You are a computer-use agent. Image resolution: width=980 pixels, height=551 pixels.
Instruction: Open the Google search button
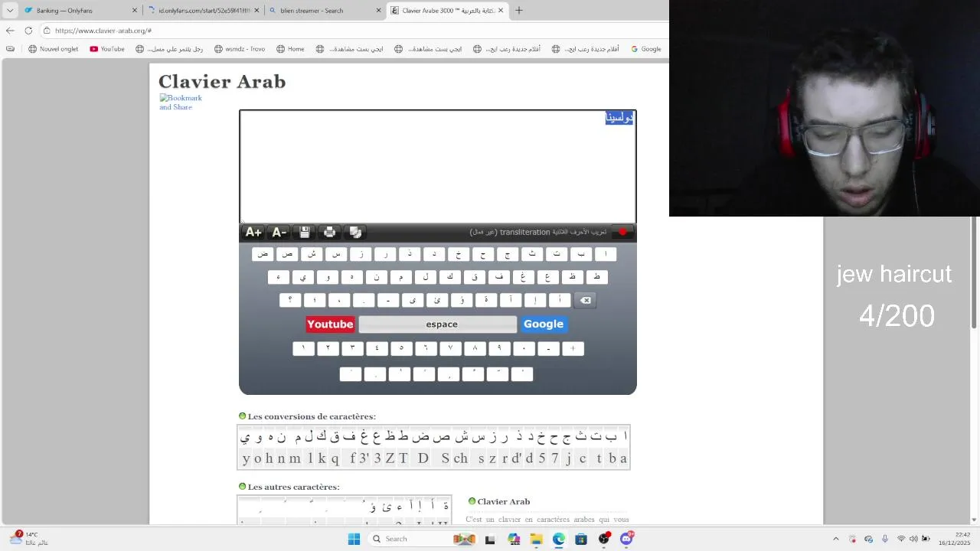tap(544, 324)
